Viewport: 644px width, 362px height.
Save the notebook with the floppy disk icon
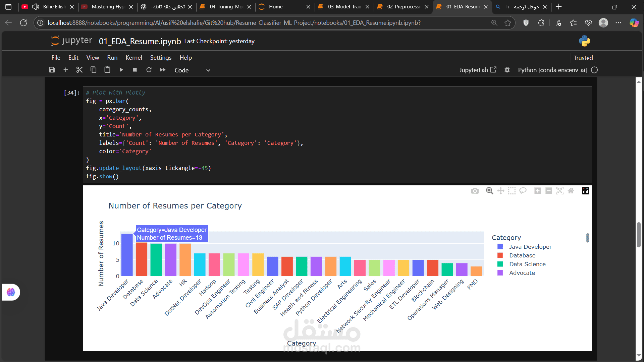[x=52, y=70]
